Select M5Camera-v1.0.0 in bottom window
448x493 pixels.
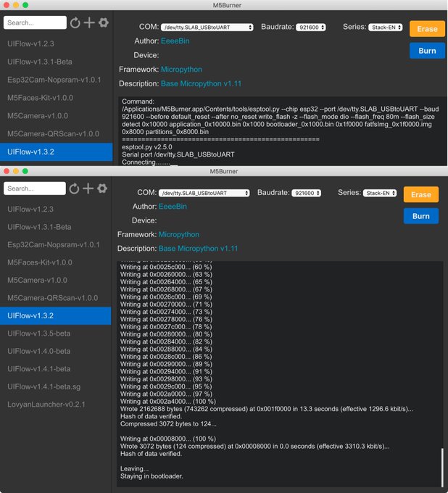tap(56, 280)
